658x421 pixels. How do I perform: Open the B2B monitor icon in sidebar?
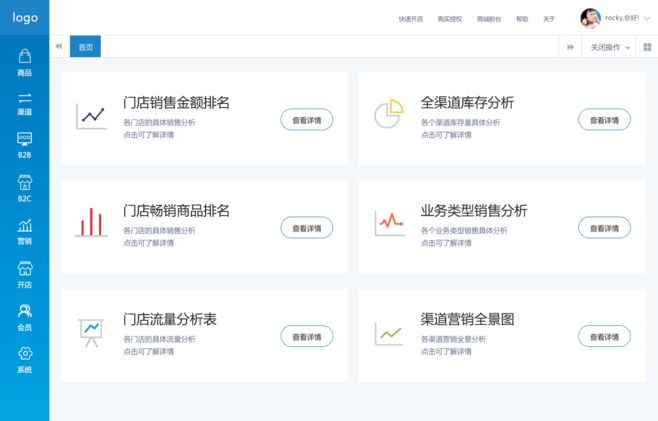pyautogui.click(x=25, y=139)
